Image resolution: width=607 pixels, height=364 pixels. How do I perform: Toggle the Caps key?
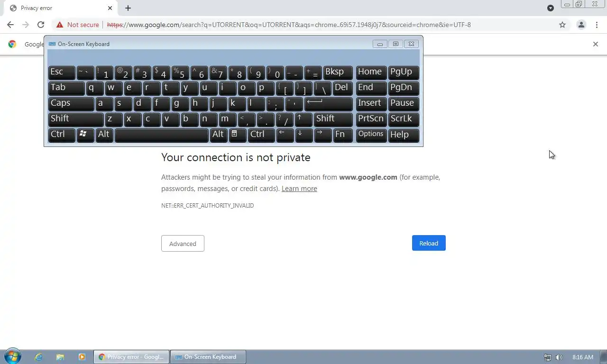pos(71,104)
